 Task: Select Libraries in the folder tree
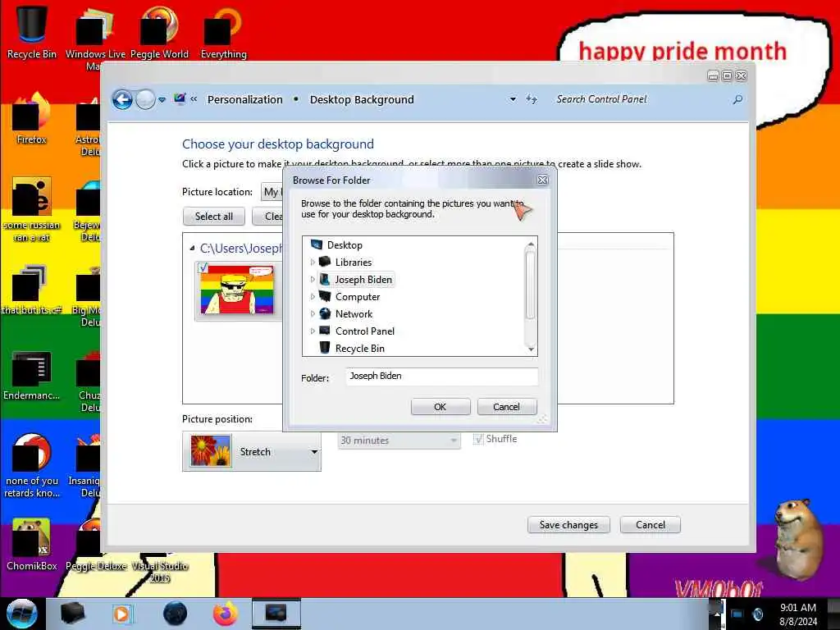click(354, 262)
